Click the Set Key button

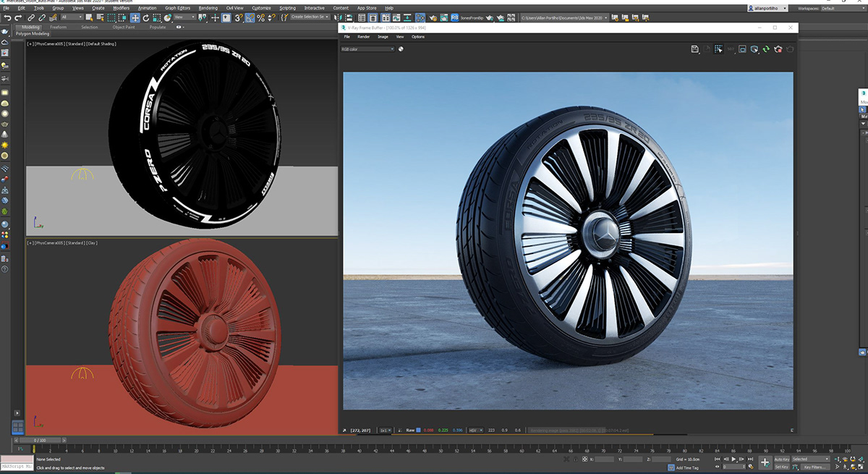(x=782, y=467)
